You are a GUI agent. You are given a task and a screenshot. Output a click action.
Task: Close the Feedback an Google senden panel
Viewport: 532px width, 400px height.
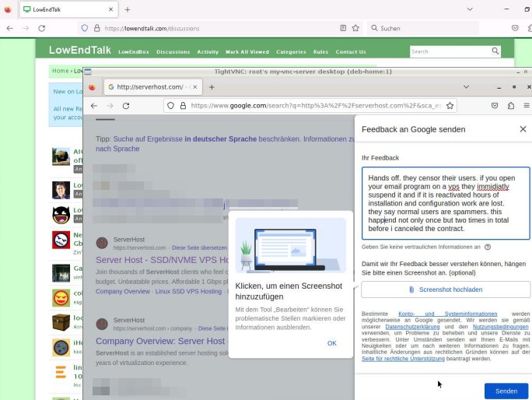pyautogui.click(x=523, y=129)
